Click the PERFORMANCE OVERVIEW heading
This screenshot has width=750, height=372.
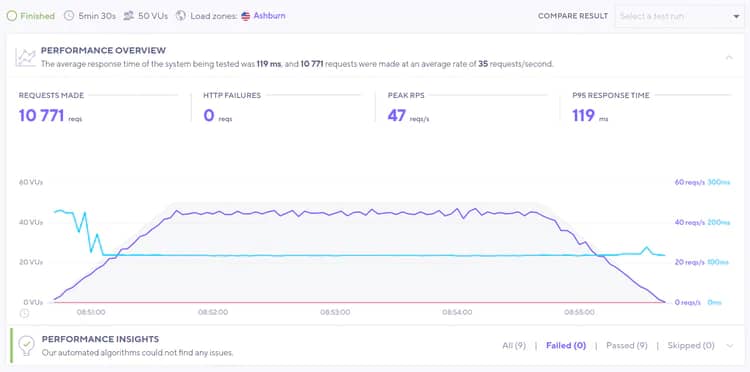(x=103, y=50)
